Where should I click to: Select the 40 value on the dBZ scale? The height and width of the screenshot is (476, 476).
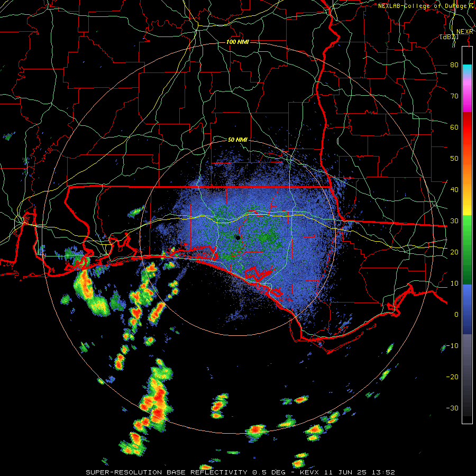click(454, 189)
